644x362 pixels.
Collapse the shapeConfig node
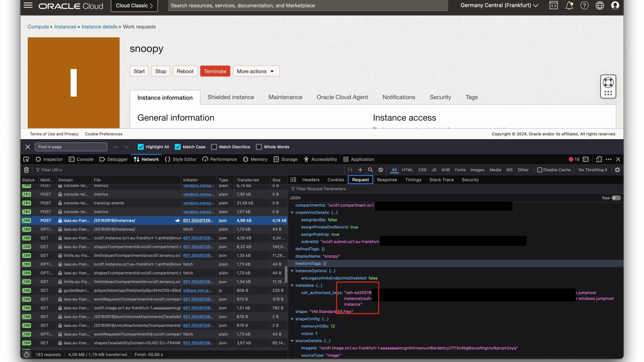coord(292,319)
